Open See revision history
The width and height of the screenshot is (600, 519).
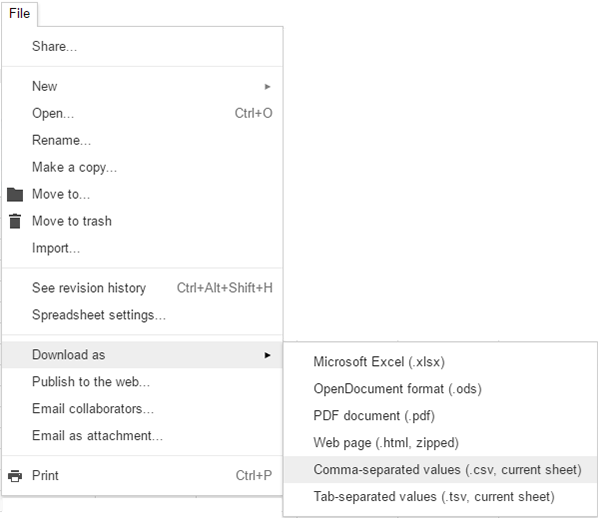pyautogui.click(x=89, y=288)
